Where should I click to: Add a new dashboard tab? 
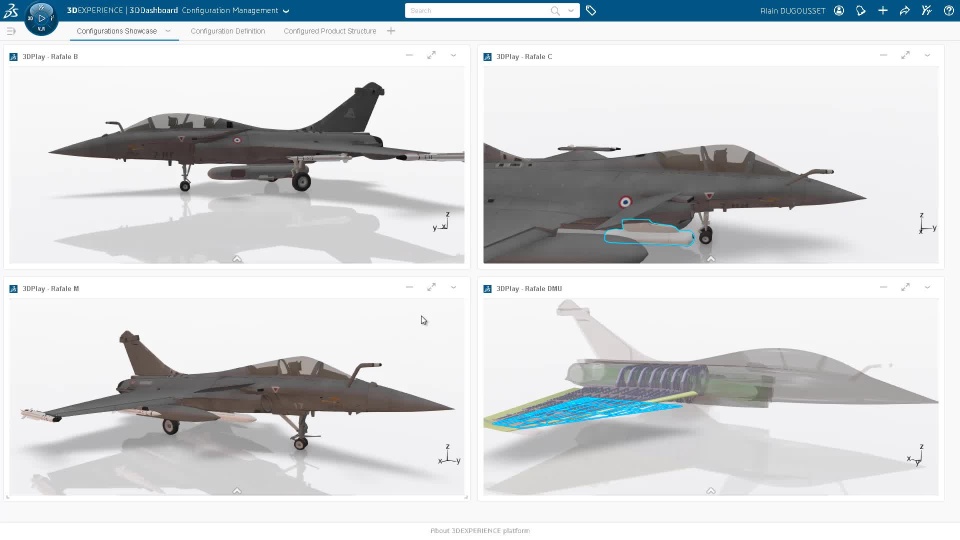point(391,31)
